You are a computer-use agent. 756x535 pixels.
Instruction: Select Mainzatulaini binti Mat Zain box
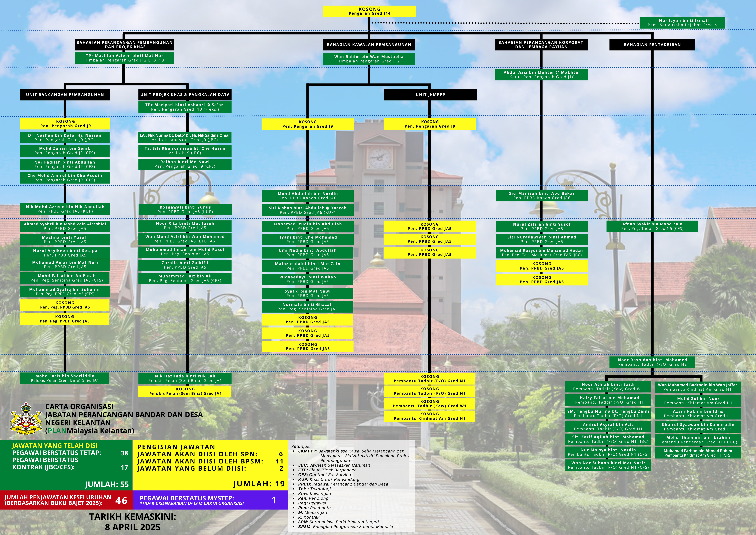point(307,266)
